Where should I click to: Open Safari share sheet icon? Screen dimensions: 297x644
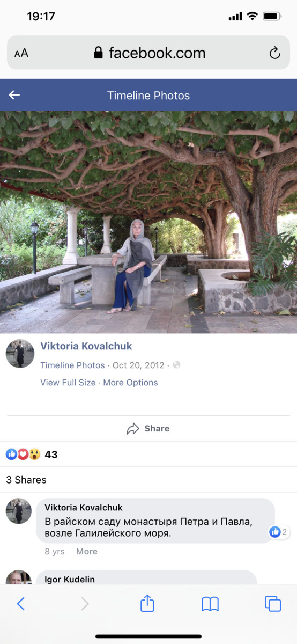(x=147, y=604)
